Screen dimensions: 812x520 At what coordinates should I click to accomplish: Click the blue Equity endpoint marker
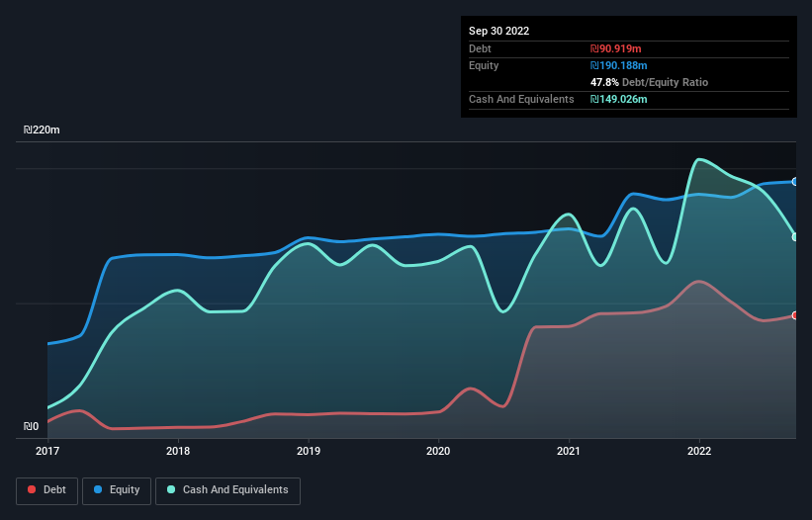point(795,182)
